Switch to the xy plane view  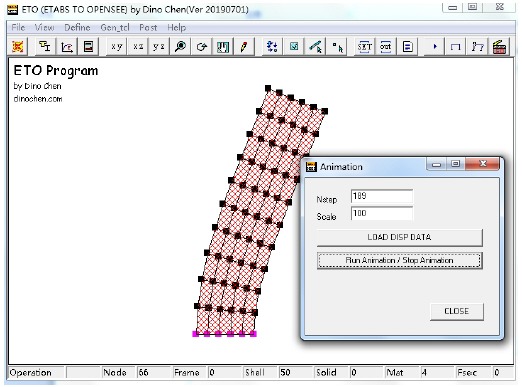(x=117, y=47)
